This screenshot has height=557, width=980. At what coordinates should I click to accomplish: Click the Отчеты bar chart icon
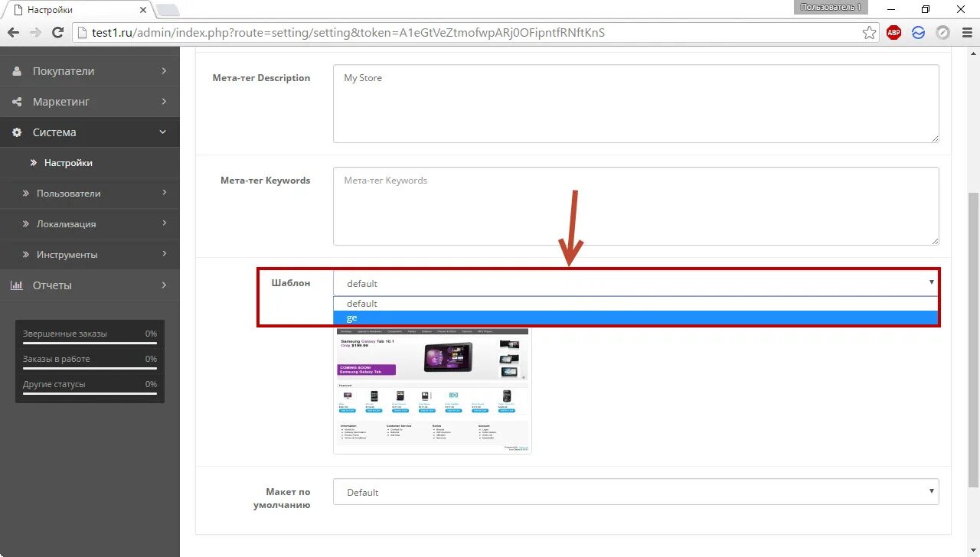17,285
